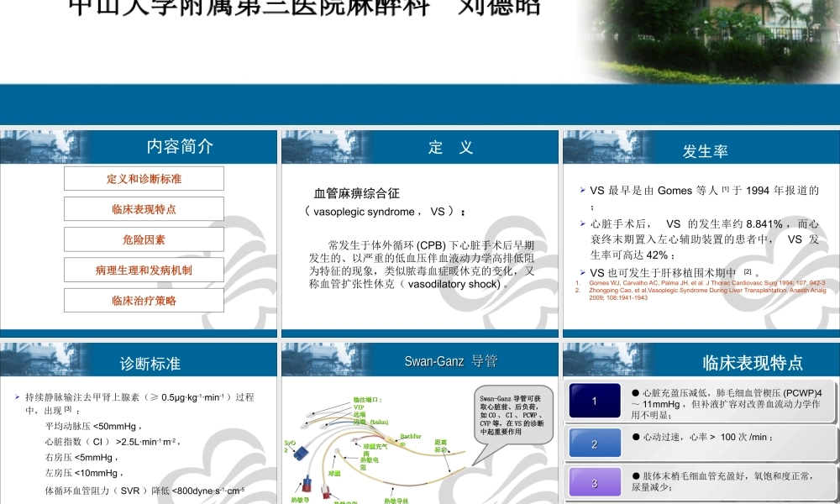The width and height of the screenshot is (840, 504).
Task: Click the photo thumbnail in the top-right header
Action: coord(706,38)
